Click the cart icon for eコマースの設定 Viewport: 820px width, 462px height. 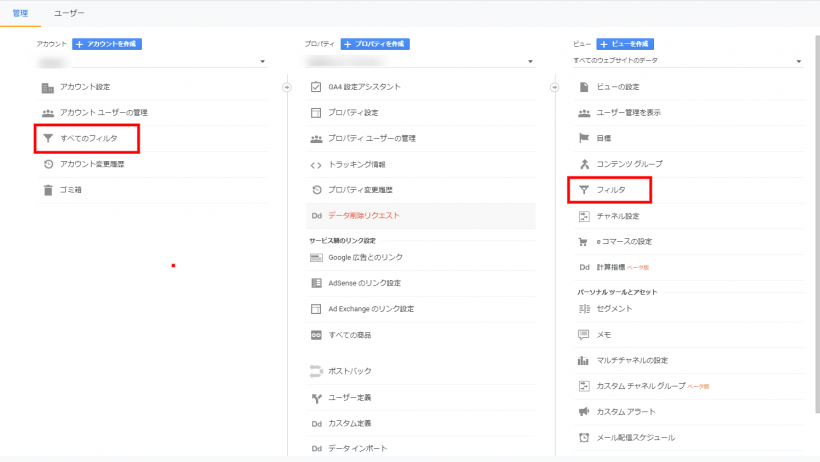[x=584, y=241]
